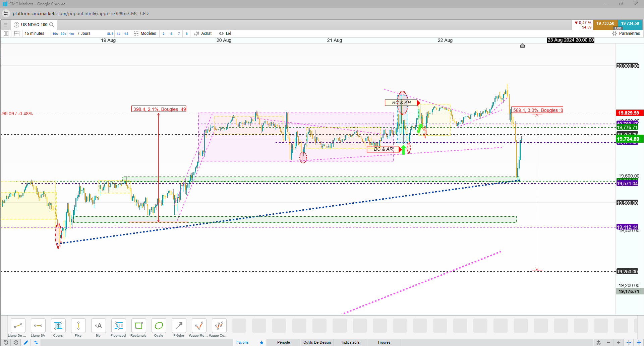
Task: Choose the Ovale shape tool
Action: pos(159,328)
